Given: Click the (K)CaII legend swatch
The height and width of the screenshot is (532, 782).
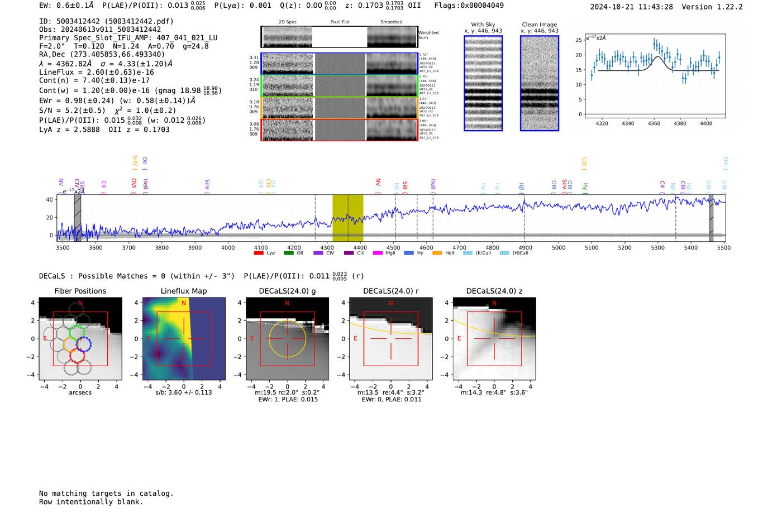Looking at the screenshot, I should pyautogui.click(x=468, y=253).
